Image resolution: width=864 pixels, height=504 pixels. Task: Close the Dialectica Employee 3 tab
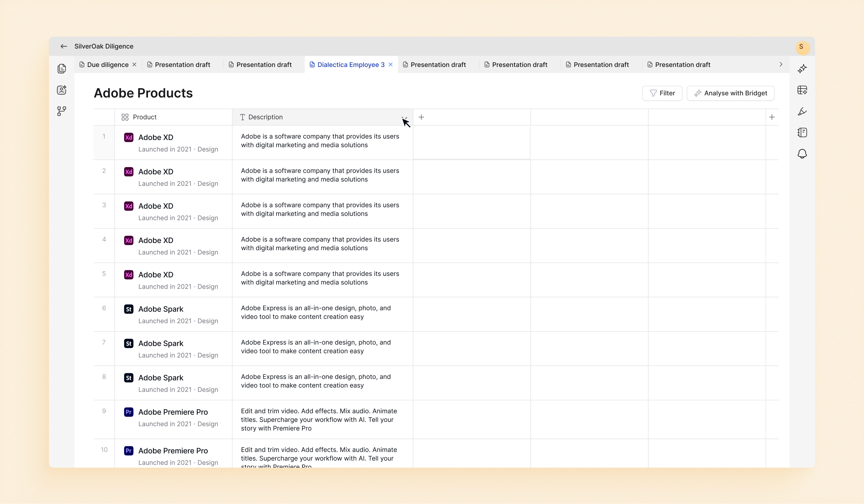tap(391, 64)
